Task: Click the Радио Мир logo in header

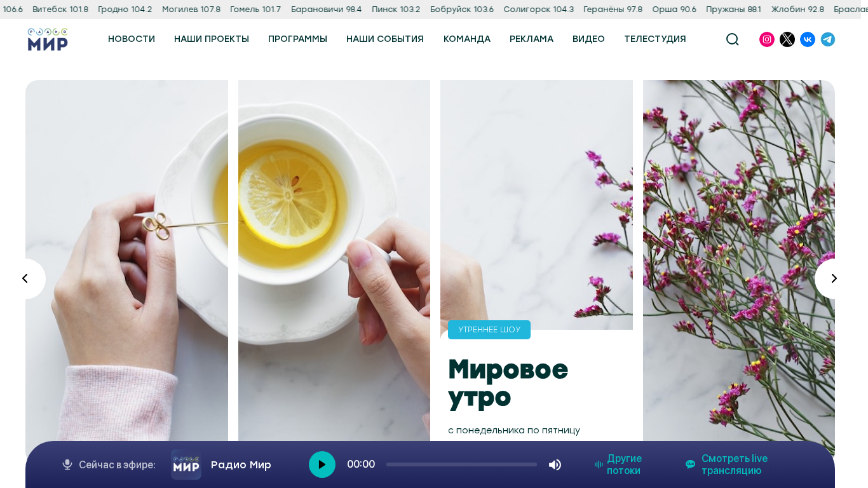Action: pyautogui.click(x=48, y=39)
